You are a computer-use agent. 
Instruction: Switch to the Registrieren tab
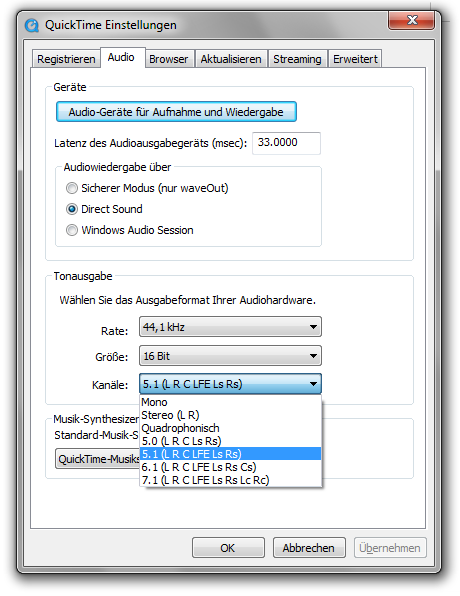click(x=66, y=59)
